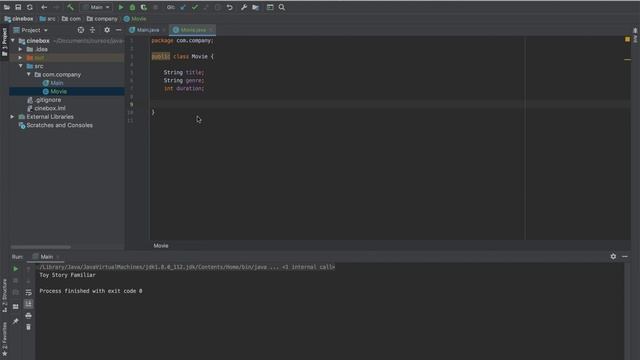Build the project with the hammer icon

(x=71, y=7)
